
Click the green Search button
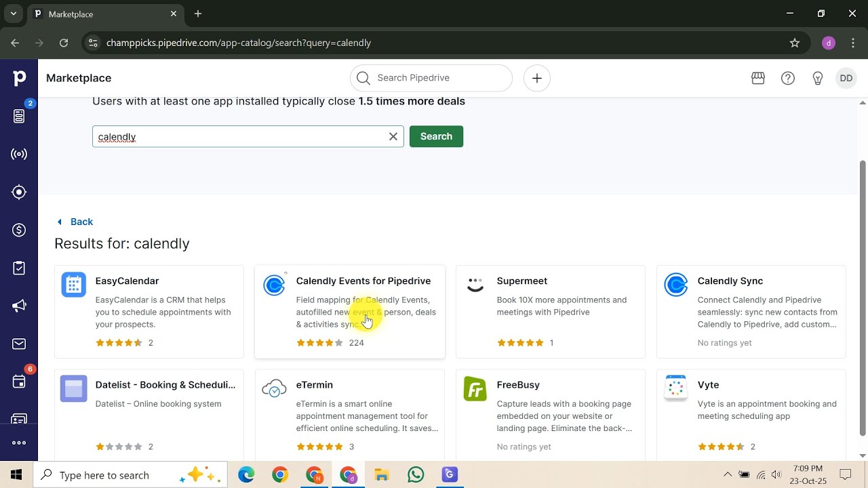pos(436,136)
